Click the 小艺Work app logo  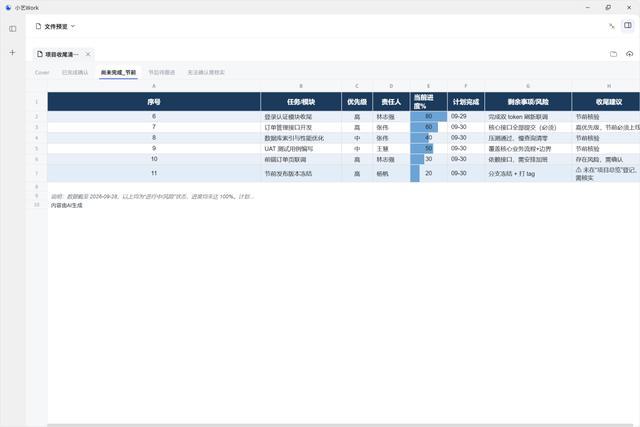click(x=8, y=7)
